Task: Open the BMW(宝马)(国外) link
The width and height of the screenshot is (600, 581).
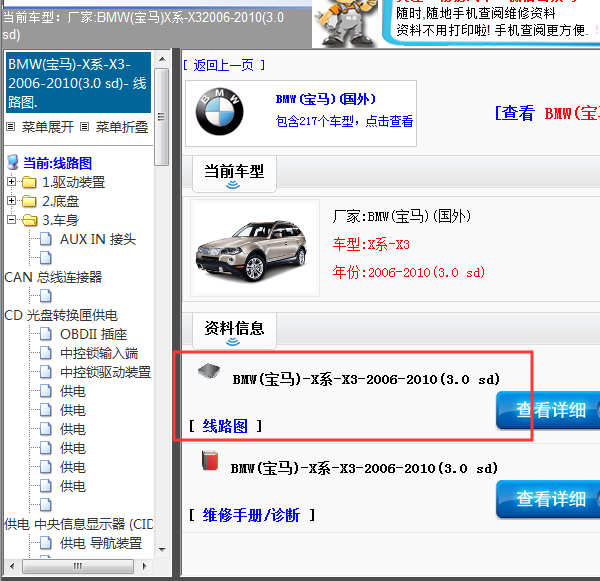Action: coord(326,100)
